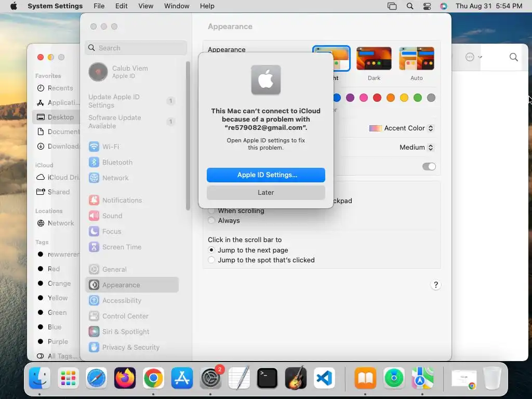This screenshot has width=532, height=399.
Task: Open Wi-Fi settings in sidebar
Action: [131, 147]
